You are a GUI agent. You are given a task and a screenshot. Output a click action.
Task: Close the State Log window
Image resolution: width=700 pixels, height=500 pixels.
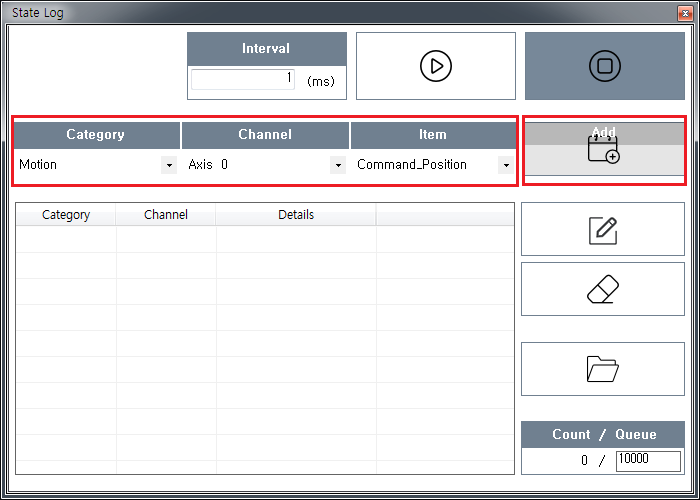tap(683, 12)
